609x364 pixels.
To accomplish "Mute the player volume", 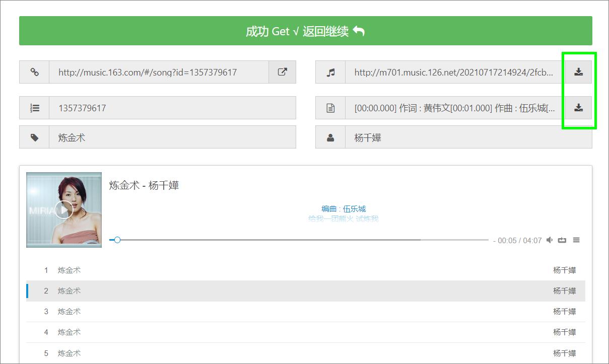I will 549,240.
